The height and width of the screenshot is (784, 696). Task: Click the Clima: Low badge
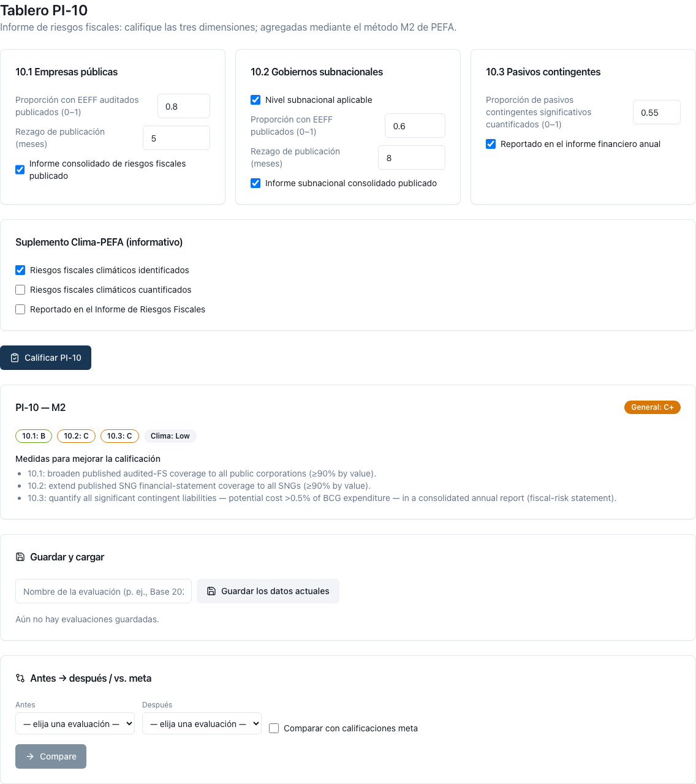170,436
